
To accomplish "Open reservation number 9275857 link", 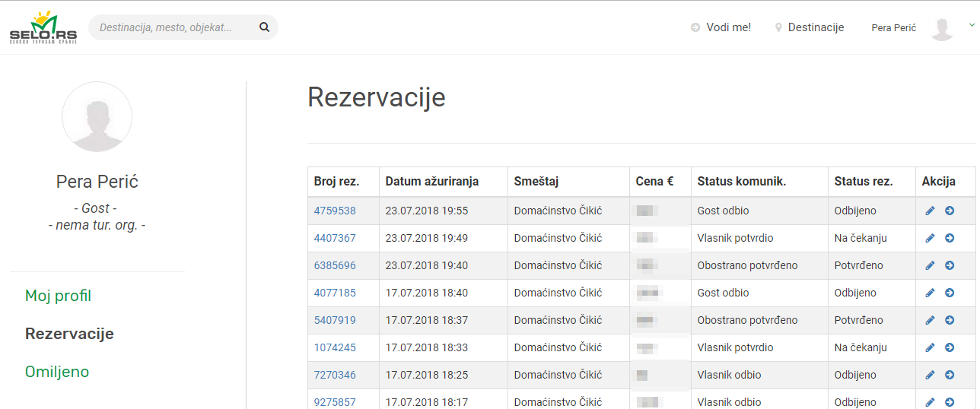I will [335, 401].
